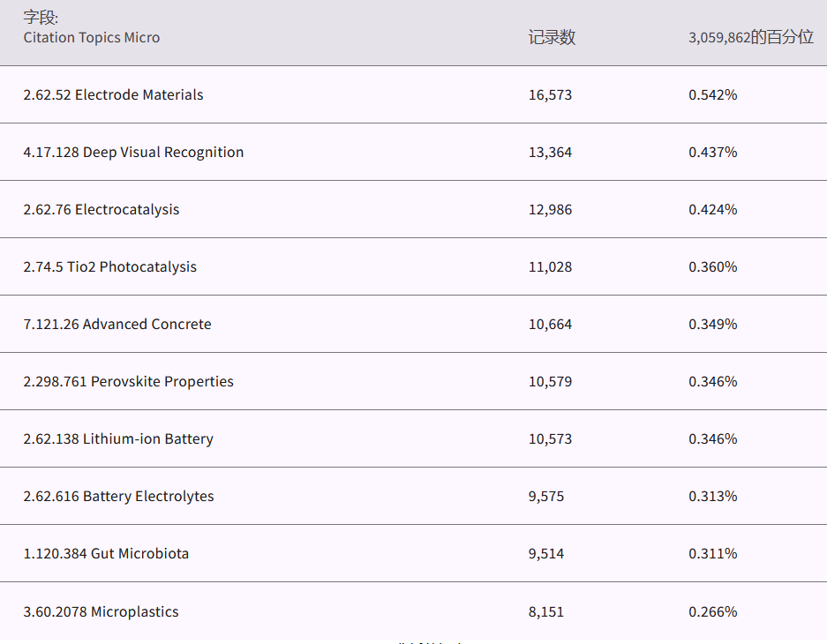Click the 3,059,862的百分位 column header
Screen dimensions: 827x644
750,38
